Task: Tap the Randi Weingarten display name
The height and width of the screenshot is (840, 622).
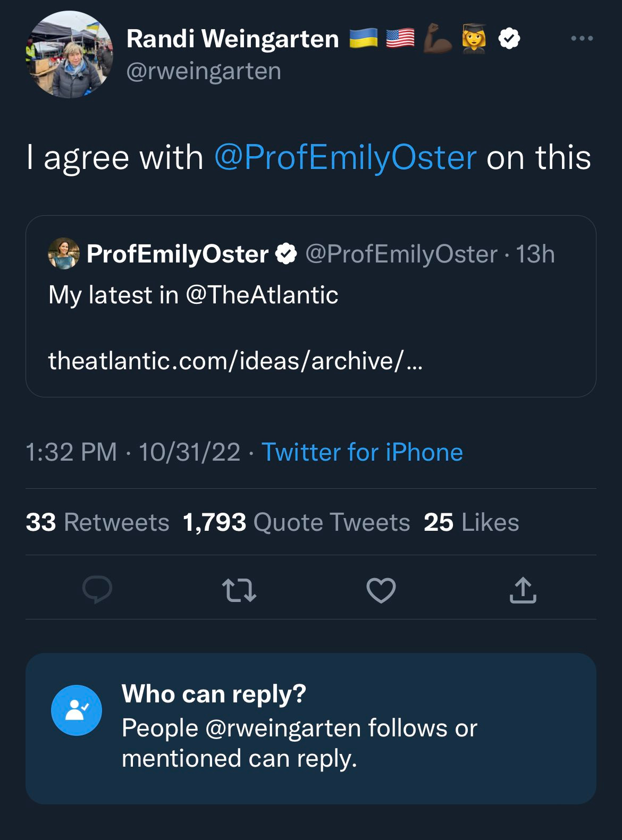Action: [233, 39]
